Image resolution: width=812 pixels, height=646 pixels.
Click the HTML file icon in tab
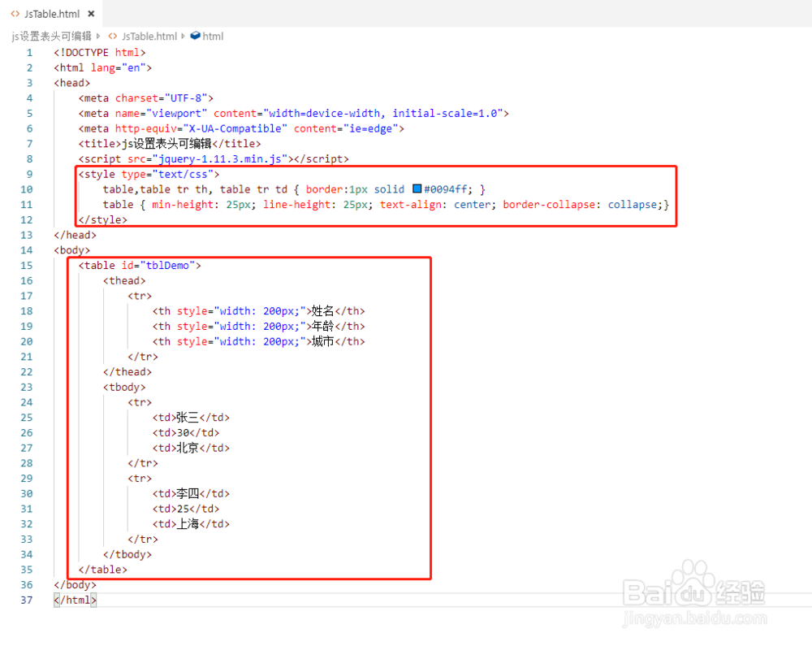(x=15, y=14)
